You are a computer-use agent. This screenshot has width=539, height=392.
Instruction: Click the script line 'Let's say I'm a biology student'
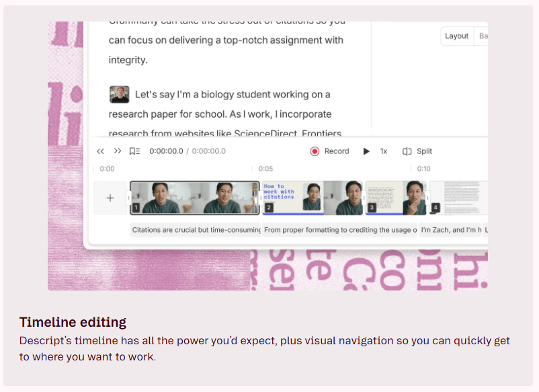click(x=233, y=95)
